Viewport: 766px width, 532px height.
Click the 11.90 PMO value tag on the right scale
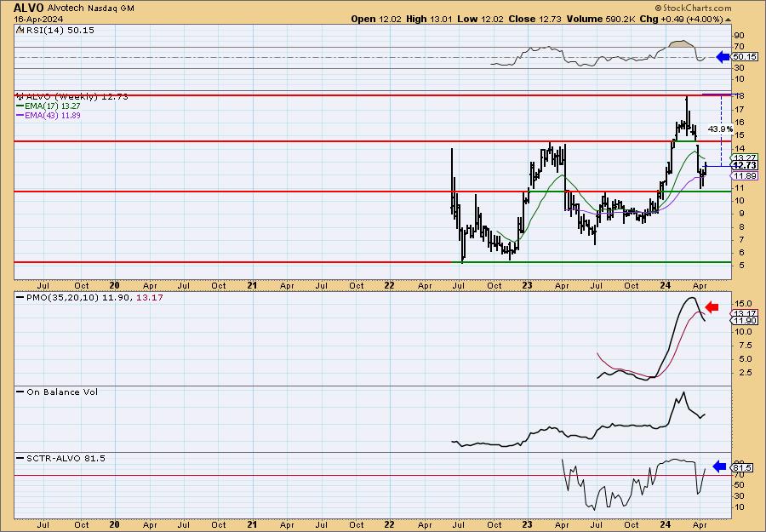(x=745, y=321)
